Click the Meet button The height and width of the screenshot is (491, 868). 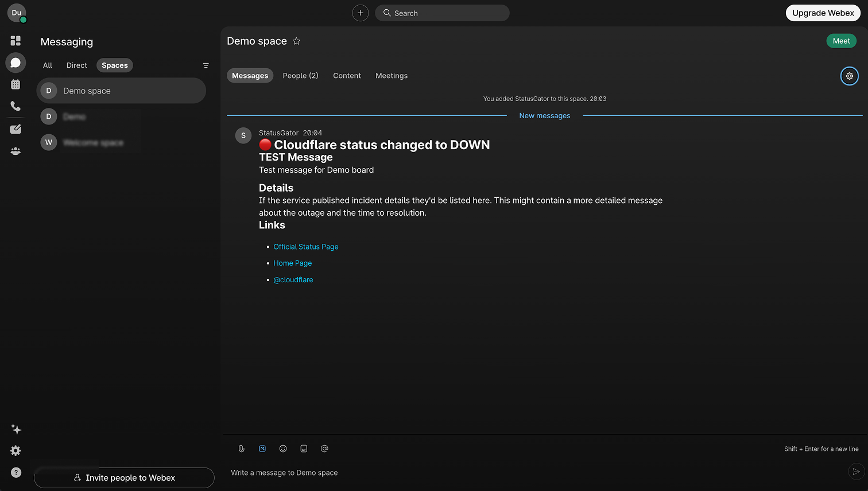pos(841,41)
